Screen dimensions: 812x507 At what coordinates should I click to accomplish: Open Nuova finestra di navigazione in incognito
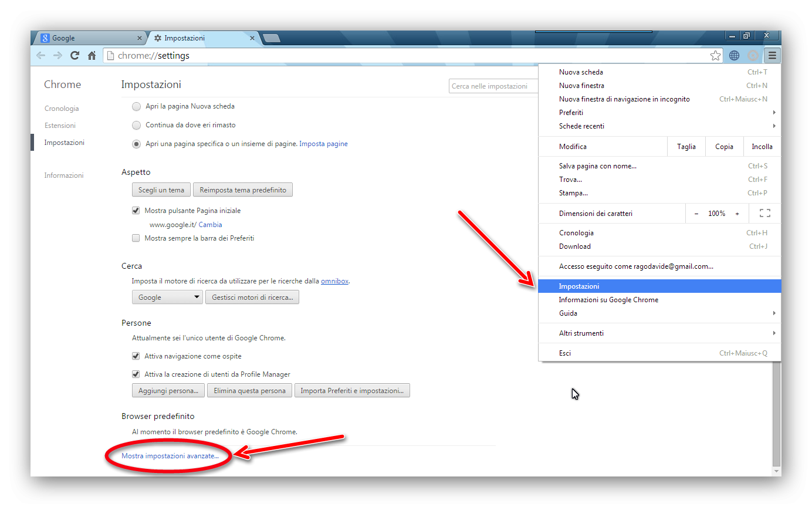[x=659, y=99]
